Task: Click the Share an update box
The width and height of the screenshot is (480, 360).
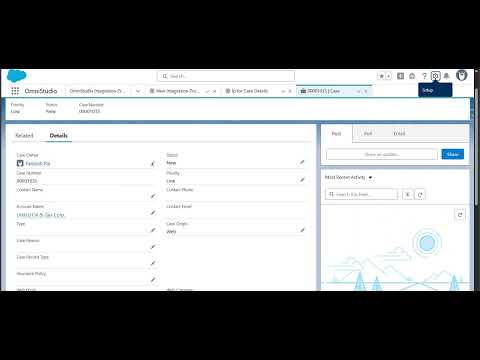Action: pyautogui.click(x=382, y=154)
